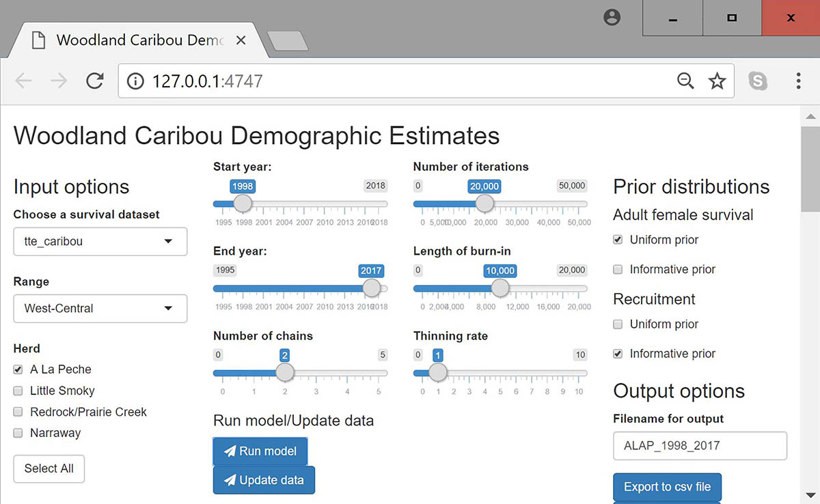Click the End year slider handle
The width and height of the screenshot is (820, 504).
(372, 288)
